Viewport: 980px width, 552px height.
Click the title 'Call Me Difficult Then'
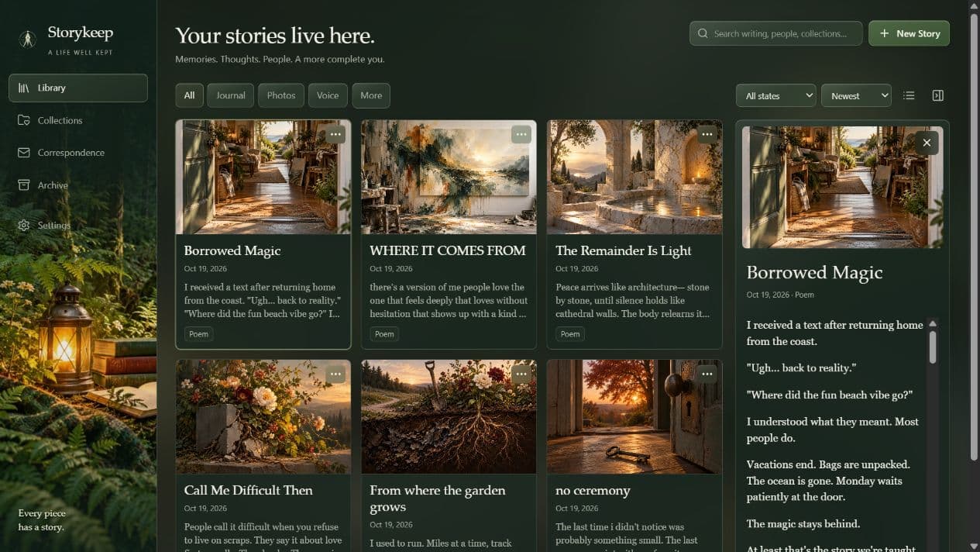point(249,490)
